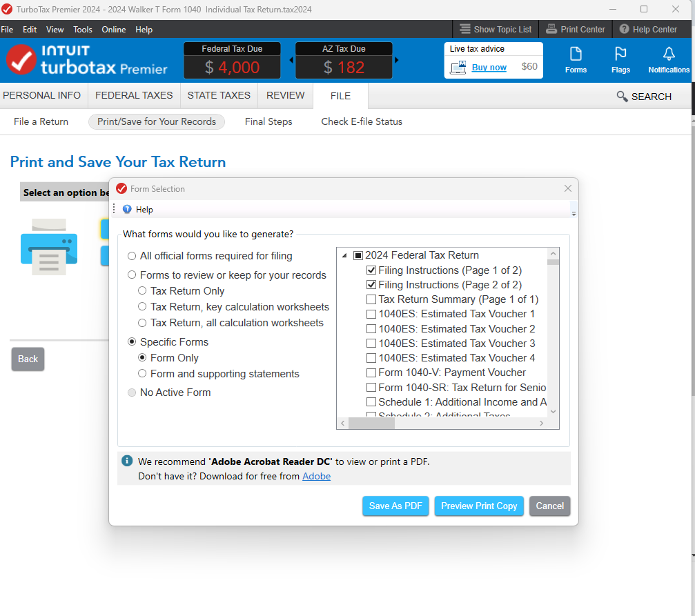Viewport: 695px width, 616px height.
Task: Click the Intuit TurboTax checkmark logo
Action: pyautogui.click(x=21, y=60)
